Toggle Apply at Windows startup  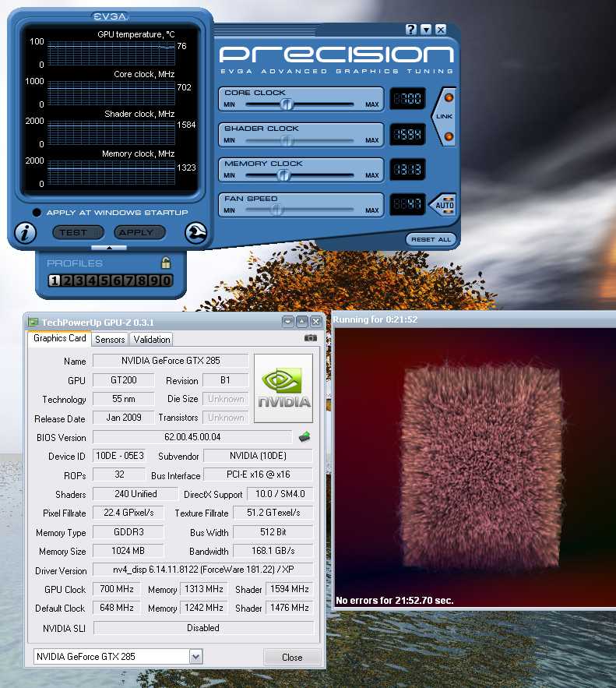click(x=37, y=213)
